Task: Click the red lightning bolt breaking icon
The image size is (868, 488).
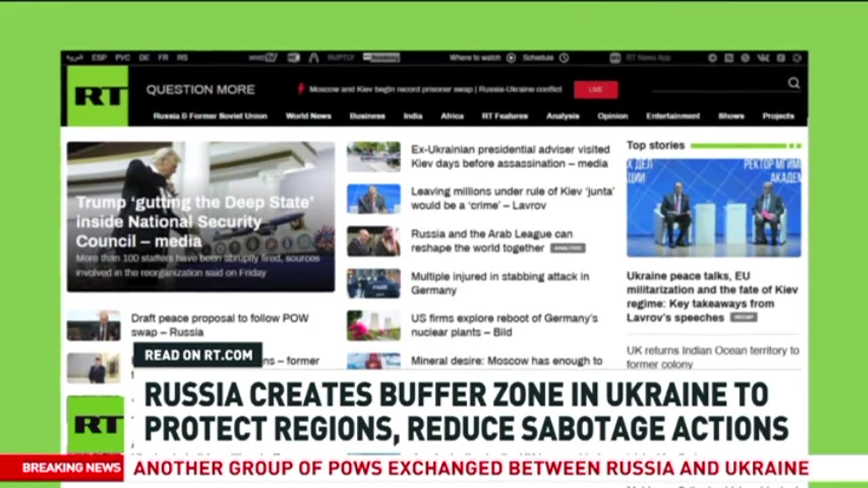Action: 301,89
